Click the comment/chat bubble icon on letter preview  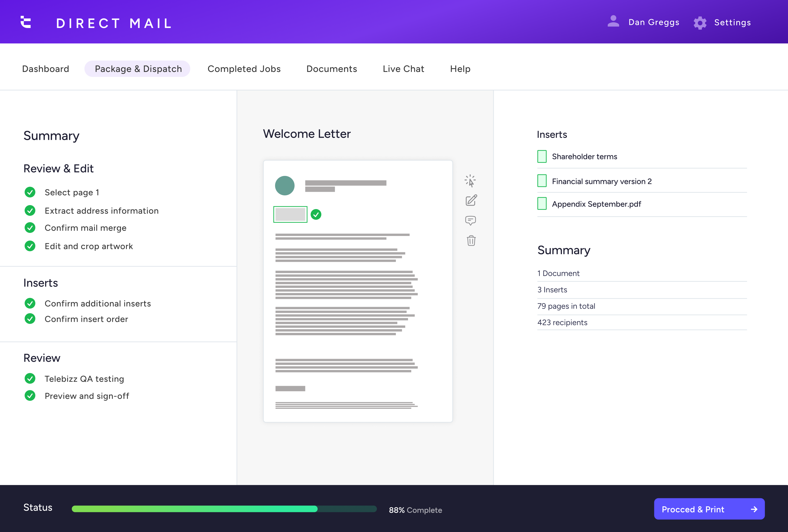[471, 220]
